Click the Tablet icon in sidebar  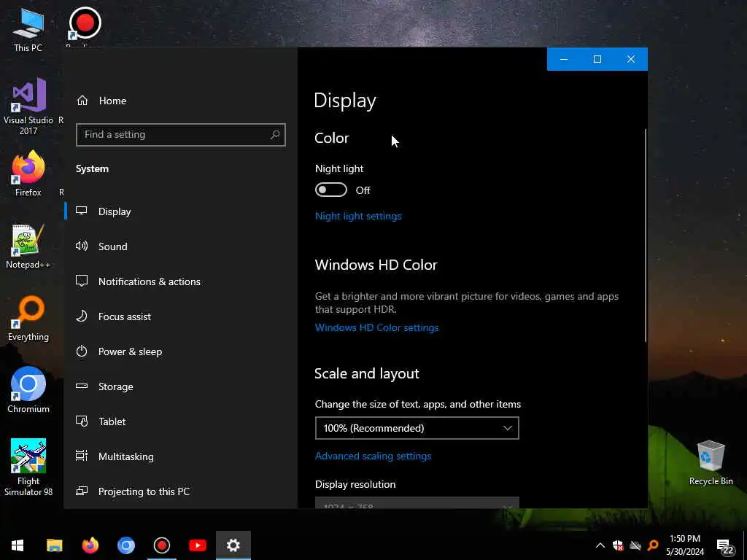coord(82,421)
